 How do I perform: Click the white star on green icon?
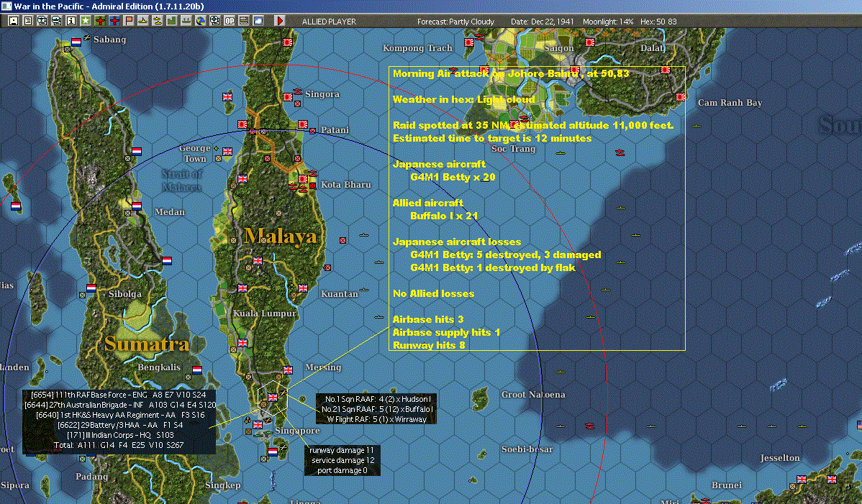point(85,21)
